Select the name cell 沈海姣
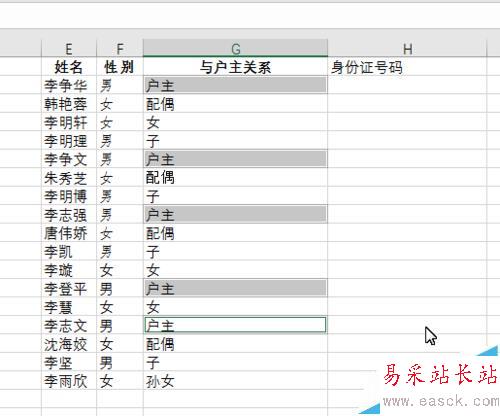This screenshot has width=500, height=416. pyautogui.click(x=69, y=343)
